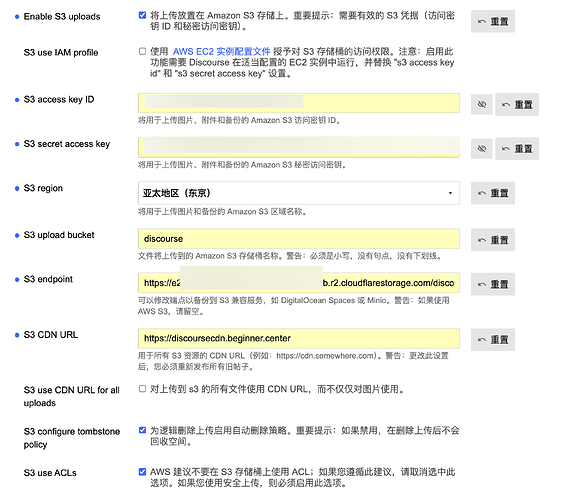
Task: Select the 'S3 access key ID' label
Action: (59, 99)
